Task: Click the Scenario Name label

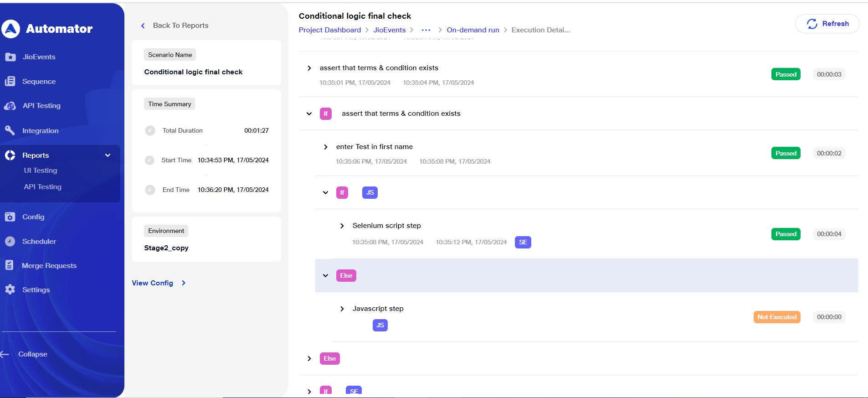Action: (170, 55)
